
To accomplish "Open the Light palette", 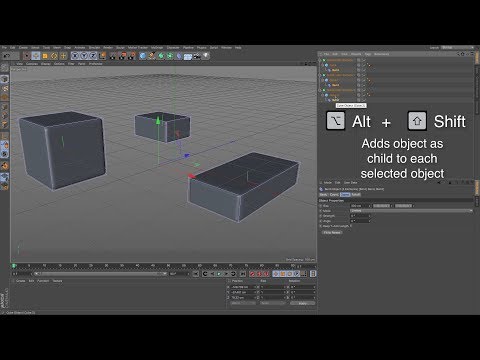I will point(206,56).
